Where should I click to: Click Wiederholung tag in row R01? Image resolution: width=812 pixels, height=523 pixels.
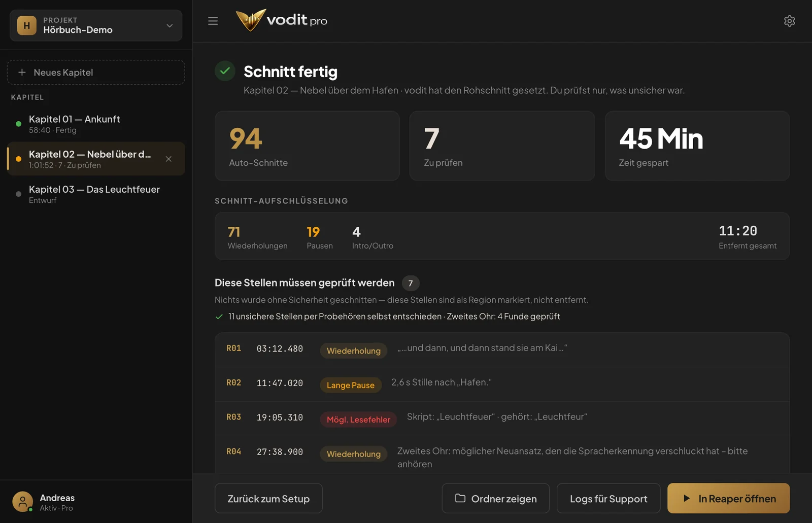[x=353, y=351]
